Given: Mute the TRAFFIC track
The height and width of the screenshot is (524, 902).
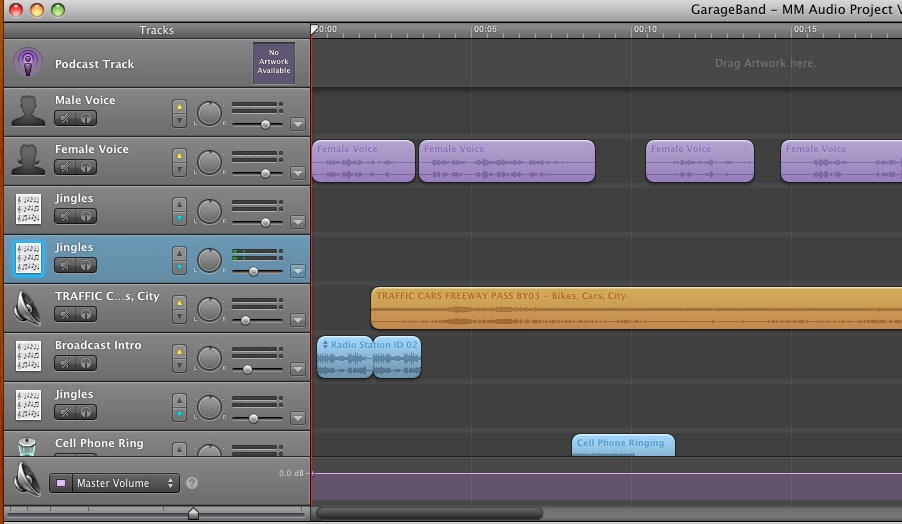Looking at the screenshot, I should click(65, 314).
